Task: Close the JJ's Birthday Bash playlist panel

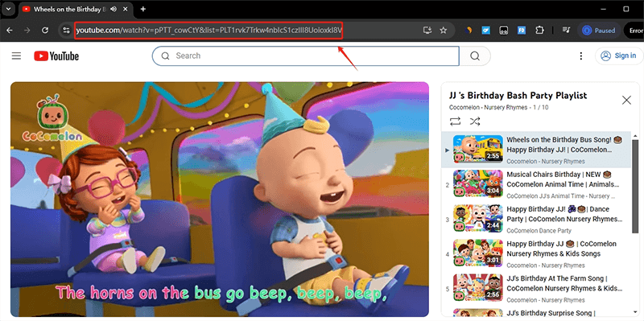Action: point(626,100)
